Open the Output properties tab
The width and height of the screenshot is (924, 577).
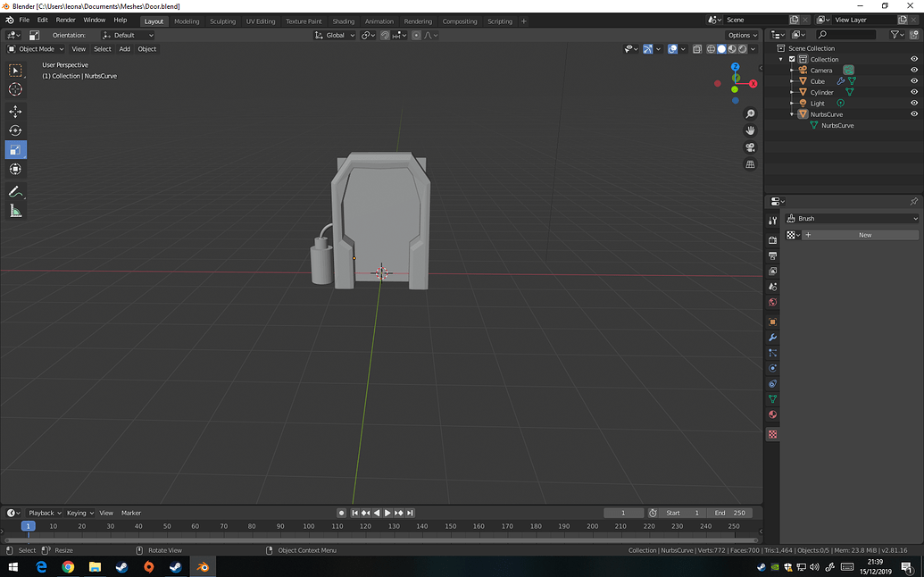pos(772,255)
